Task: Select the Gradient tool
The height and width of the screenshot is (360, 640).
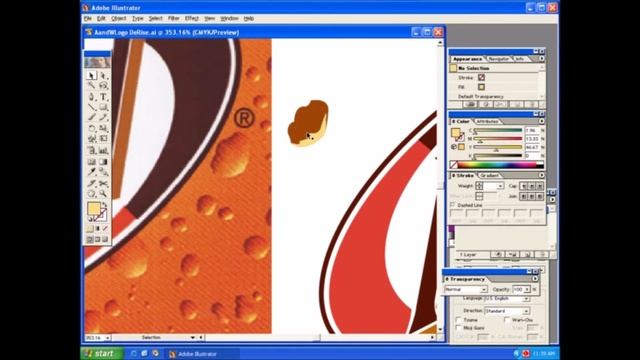Action: 103,162
